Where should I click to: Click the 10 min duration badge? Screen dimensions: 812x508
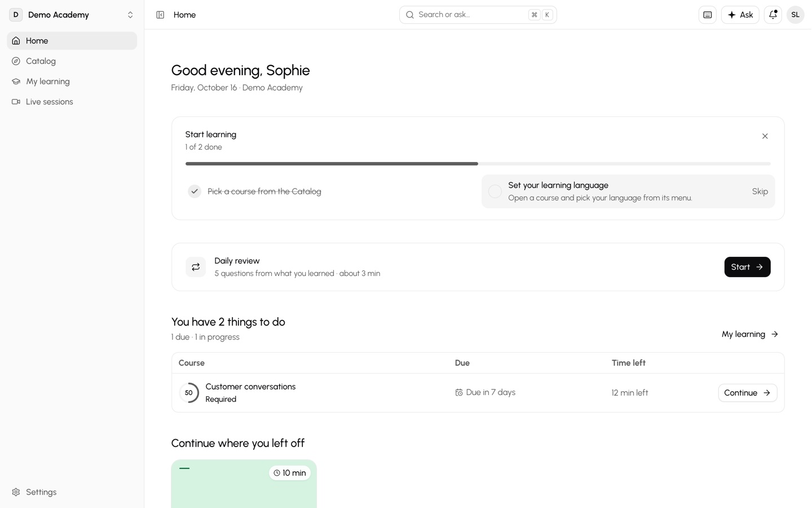click(290, 473)
